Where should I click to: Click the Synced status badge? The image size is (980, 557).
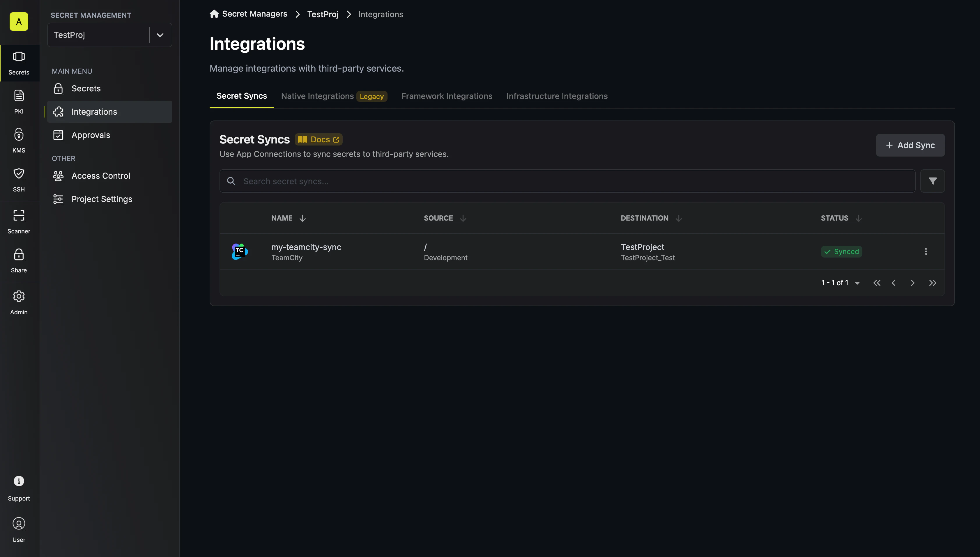(x=841, y=251)
